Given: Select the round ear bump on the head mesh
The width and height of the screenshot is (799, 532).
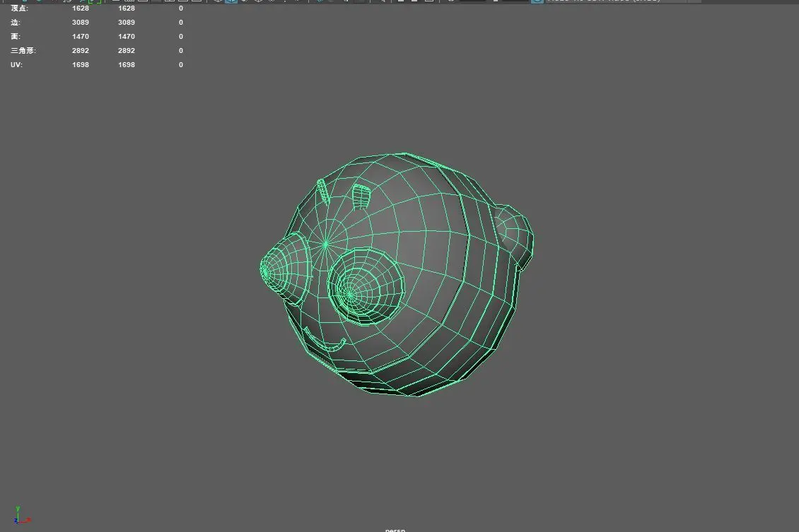Looking at the screenshot, I should 515,236.
